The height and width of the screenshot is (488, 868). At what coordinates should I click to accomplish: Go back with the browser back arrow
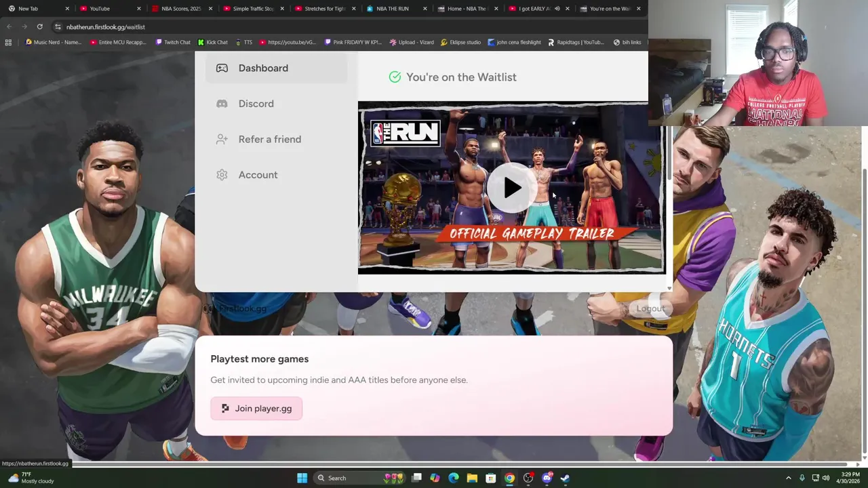[9, 26]
